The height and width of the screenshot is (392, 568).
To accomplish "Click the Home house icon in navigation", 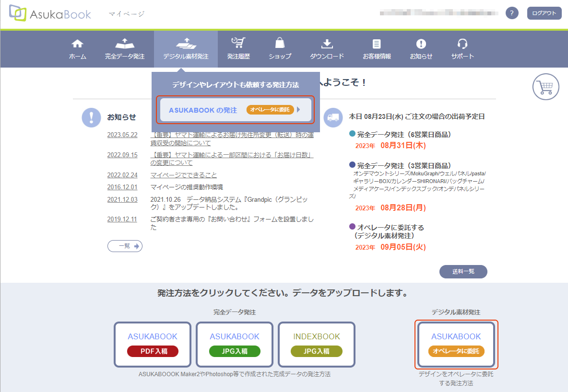I will point(77,44).
